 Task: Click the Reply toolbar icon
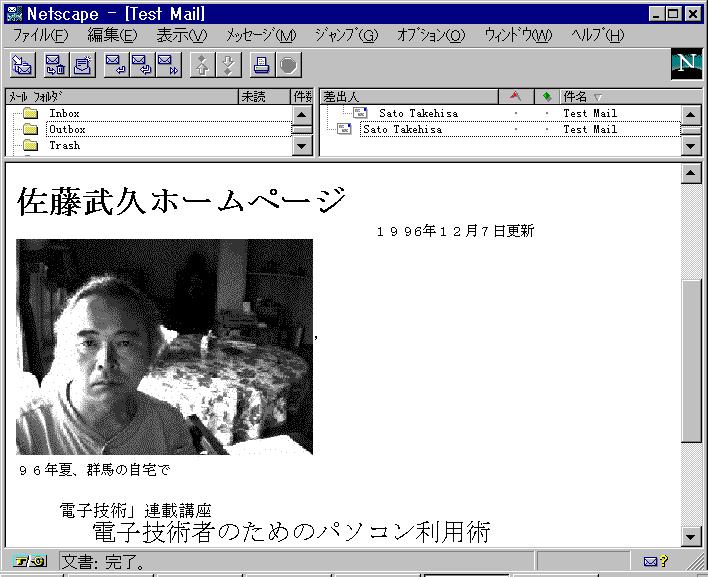tap(116, 66)
